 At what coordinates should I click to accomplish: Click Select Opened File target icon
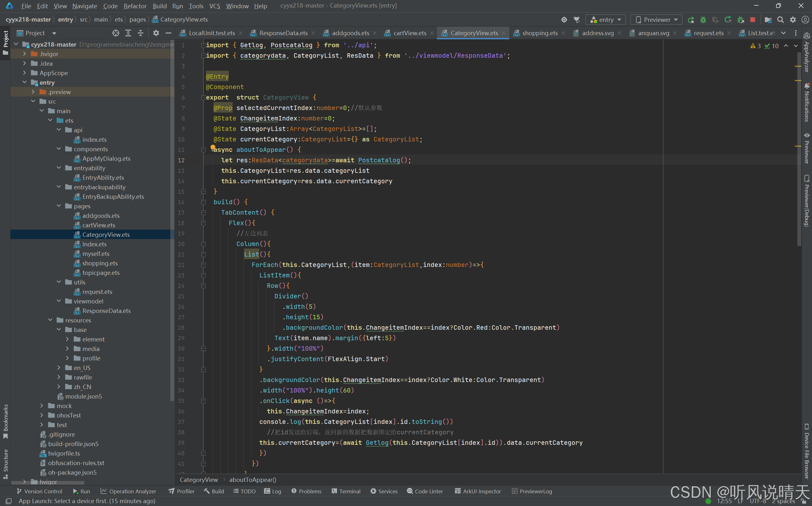tap(116, 33)
